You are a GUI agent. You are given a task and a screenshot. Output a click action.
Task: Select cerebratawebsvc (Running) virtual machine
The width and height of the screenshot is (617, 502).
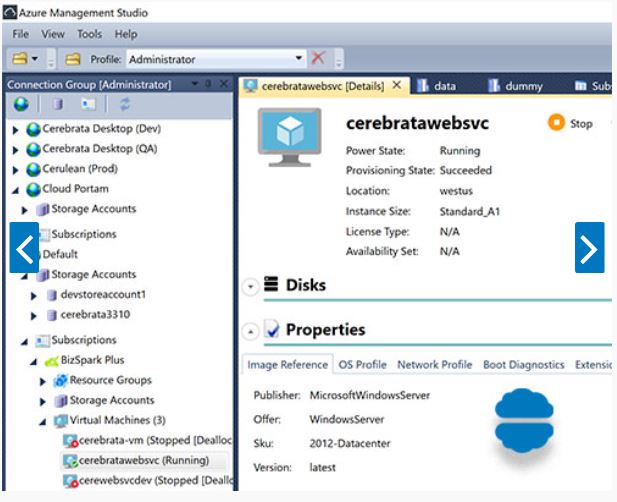tap(144, 460)
